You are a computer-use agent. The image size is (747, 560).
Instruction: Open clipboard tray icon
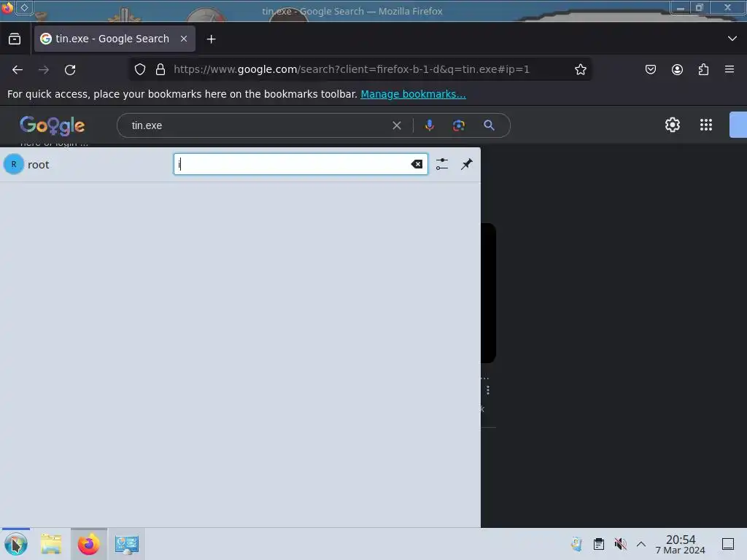tap(599, 544)
